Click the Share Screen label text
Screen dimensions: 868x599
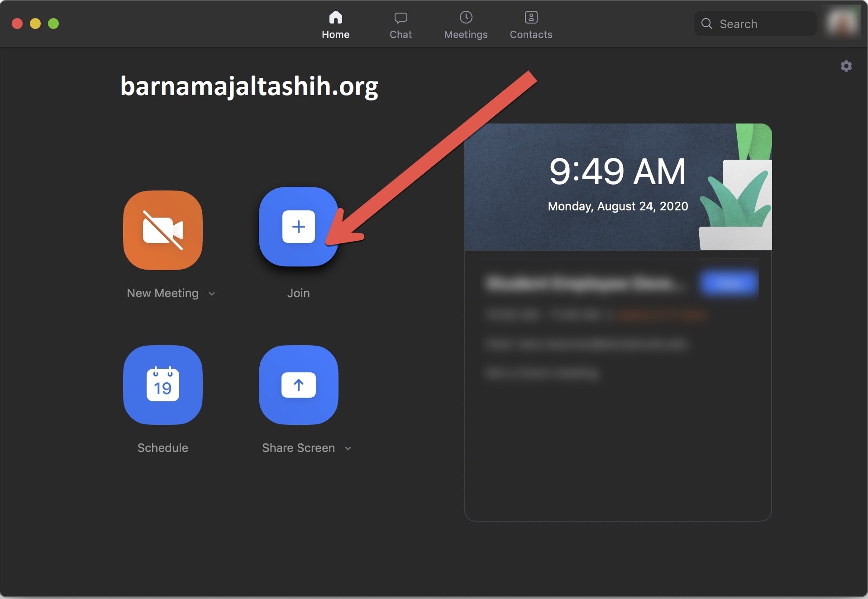coord(298,448)
